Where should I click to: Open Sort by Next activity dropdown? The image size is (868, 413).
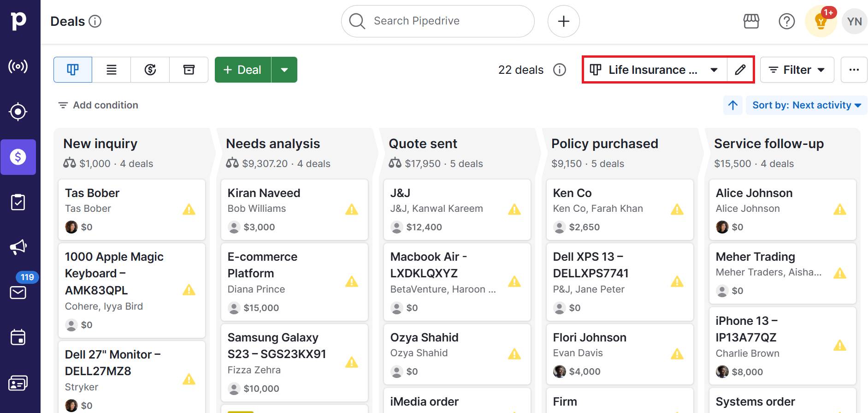806,105
